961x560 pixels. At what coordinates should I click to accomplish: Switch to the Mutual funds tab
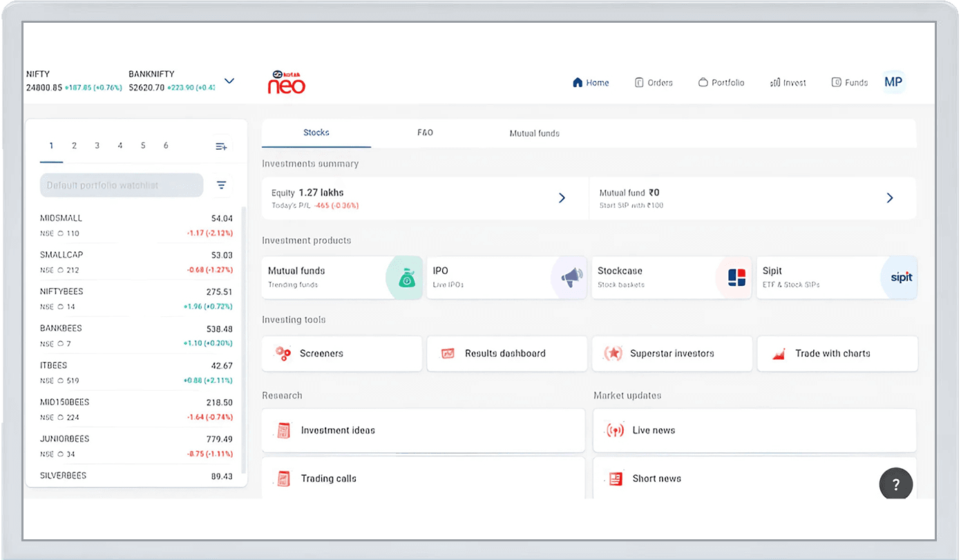534,133
